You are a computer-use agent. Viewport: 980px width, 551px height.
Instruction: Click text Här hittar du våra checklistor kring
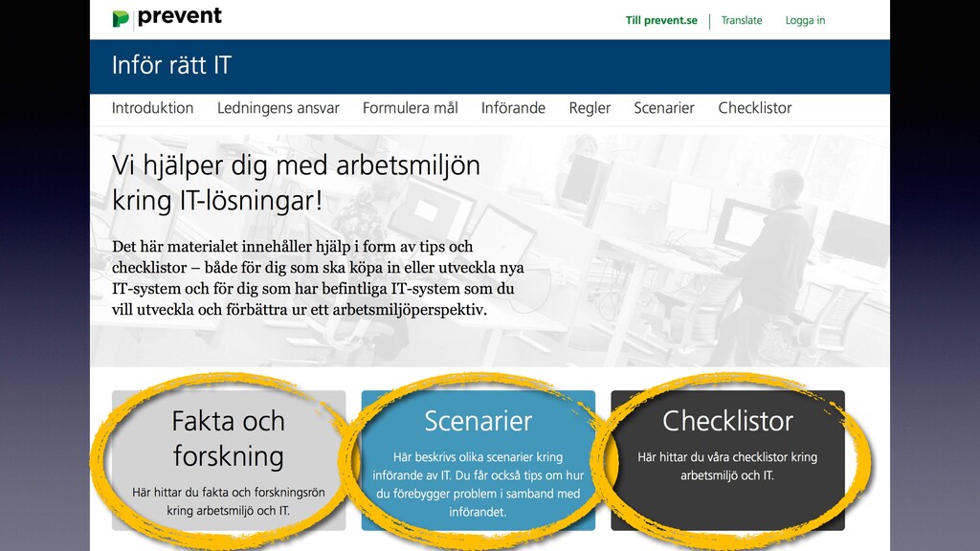click(x=727, y=457)
